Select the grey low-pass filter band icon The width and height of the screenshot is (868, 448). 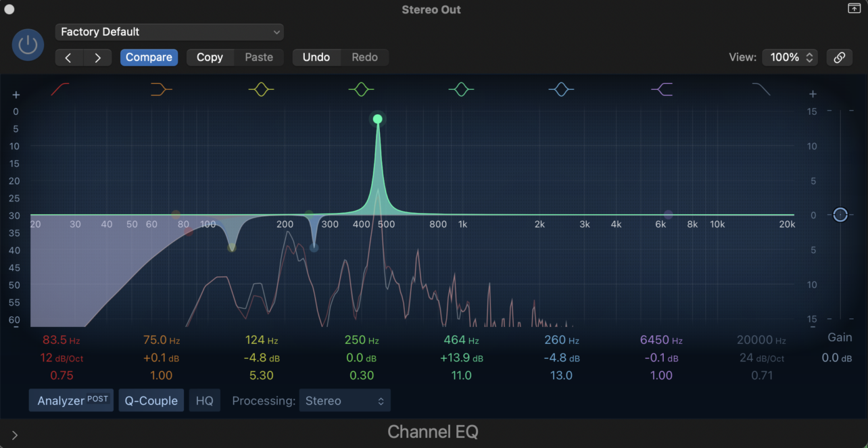pos(761,89)
